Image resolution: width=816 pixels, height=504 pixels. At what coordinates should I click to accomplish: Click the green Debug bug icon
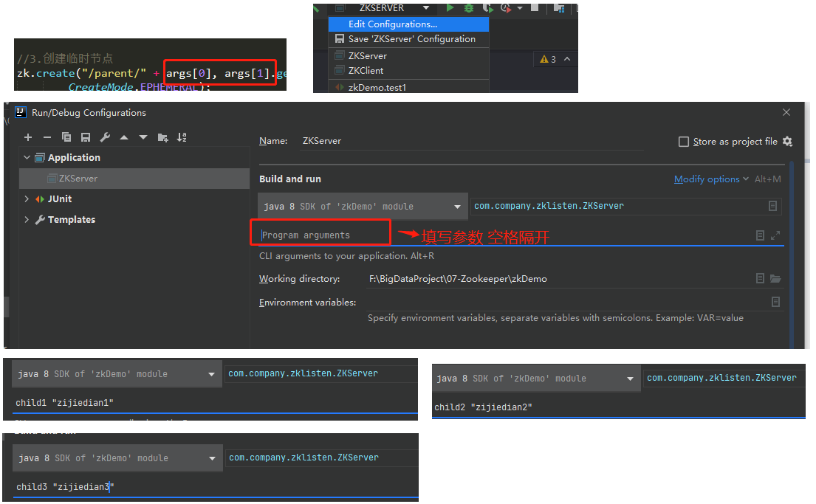(468, 8)
